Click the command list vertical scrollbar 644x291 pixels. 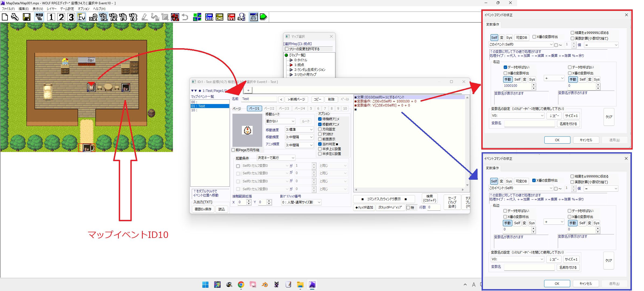[467, 141]
